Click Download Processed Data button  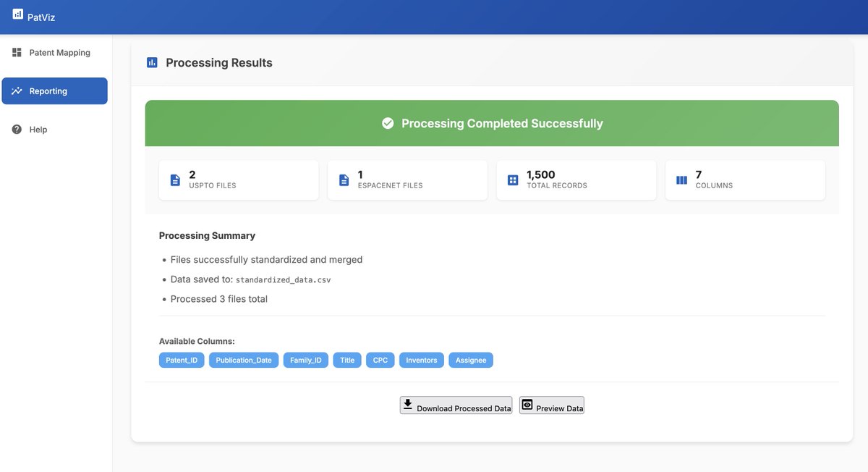[456, 405]
